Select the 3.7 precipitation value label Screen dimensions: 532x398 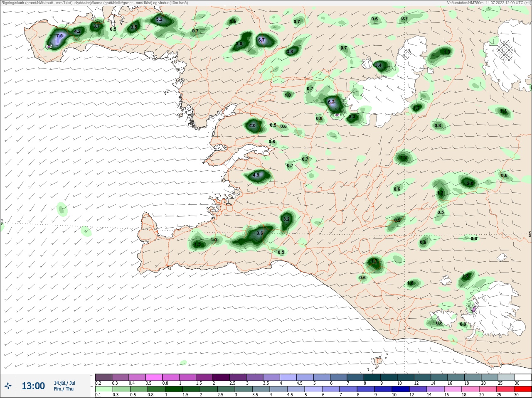coord(96,26)
